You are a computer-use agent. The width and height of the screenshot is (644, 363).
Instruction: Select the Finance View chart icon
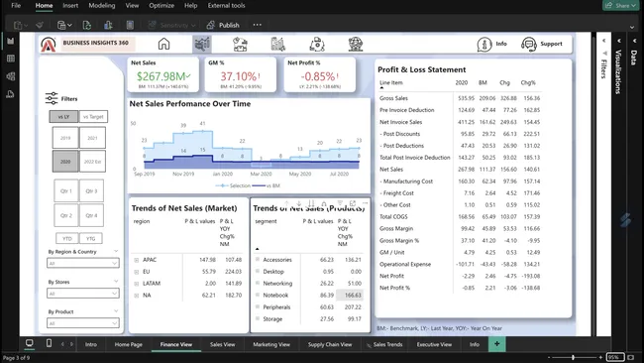[x=202, y=44]
